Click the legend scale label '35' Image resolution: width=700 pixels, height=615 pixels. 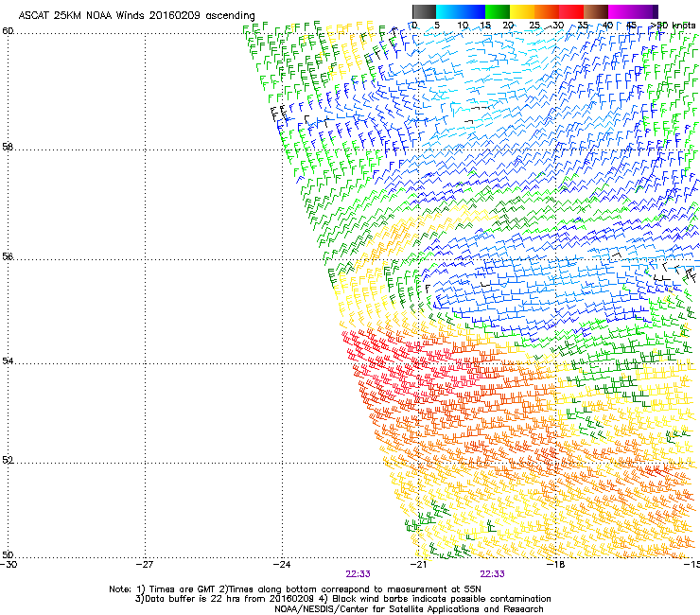[x=583, y=26]
